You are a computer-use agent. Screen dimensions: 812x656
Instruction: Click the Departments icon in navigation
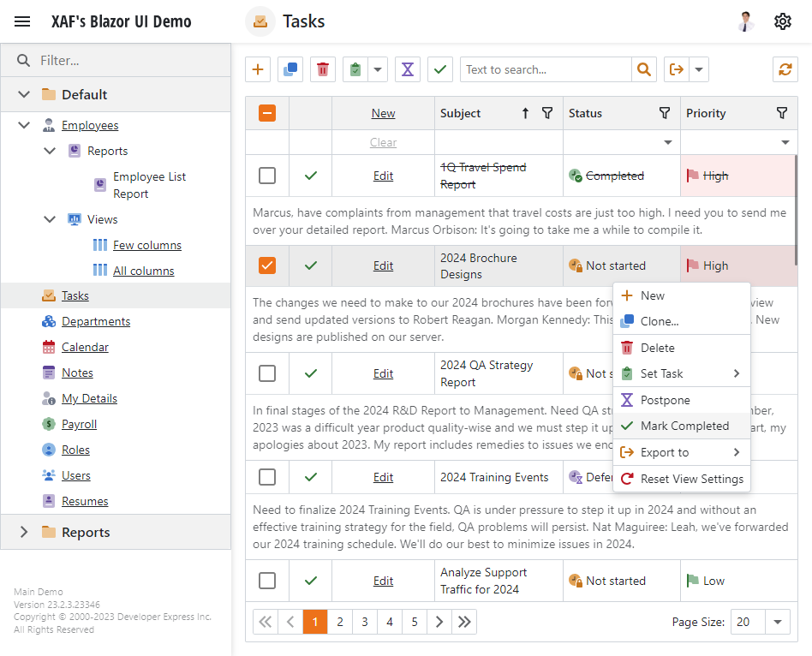pos(49,321)
